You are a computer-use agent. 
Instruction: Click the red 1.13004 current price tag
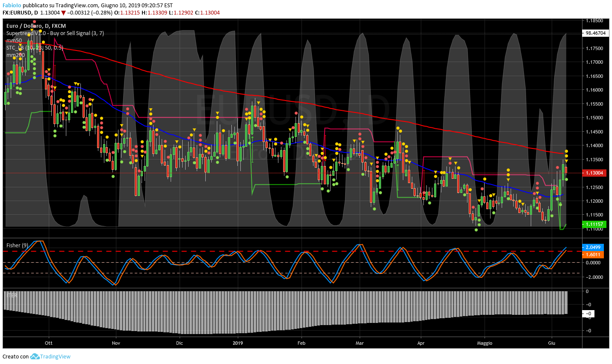[595, 173]
